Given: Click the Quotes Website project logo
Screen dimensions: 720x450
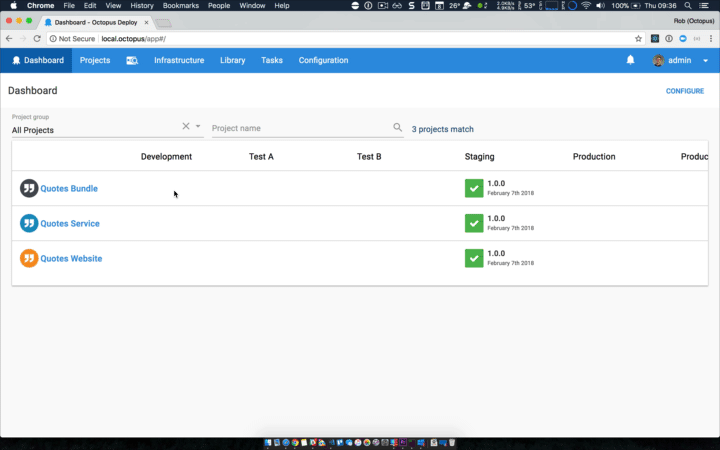Looking at the screenshot, I should 28,258.
